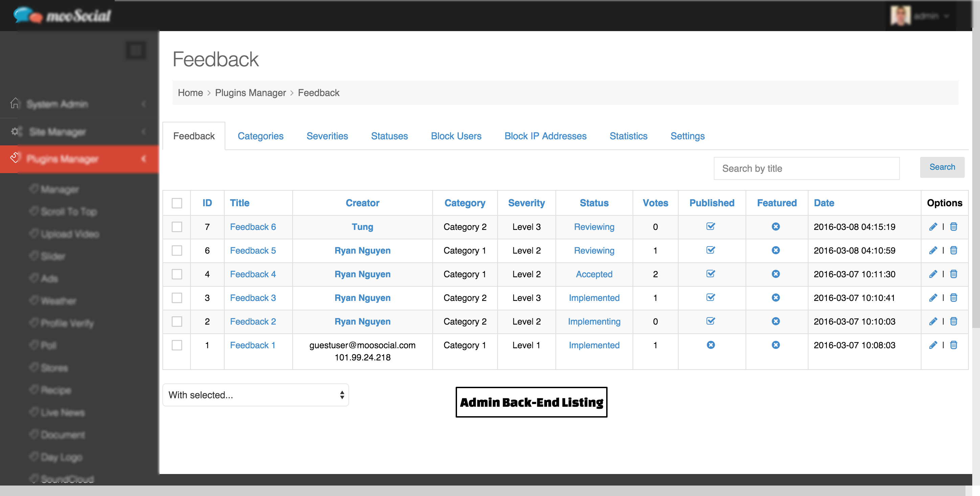Click the Search button

click(942, 167)
